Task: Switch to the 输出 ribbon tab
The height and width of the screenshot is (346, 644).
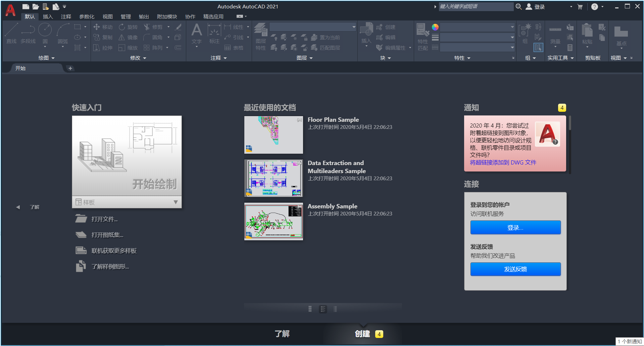Action: pyautogui.click(x=144, y=16)
